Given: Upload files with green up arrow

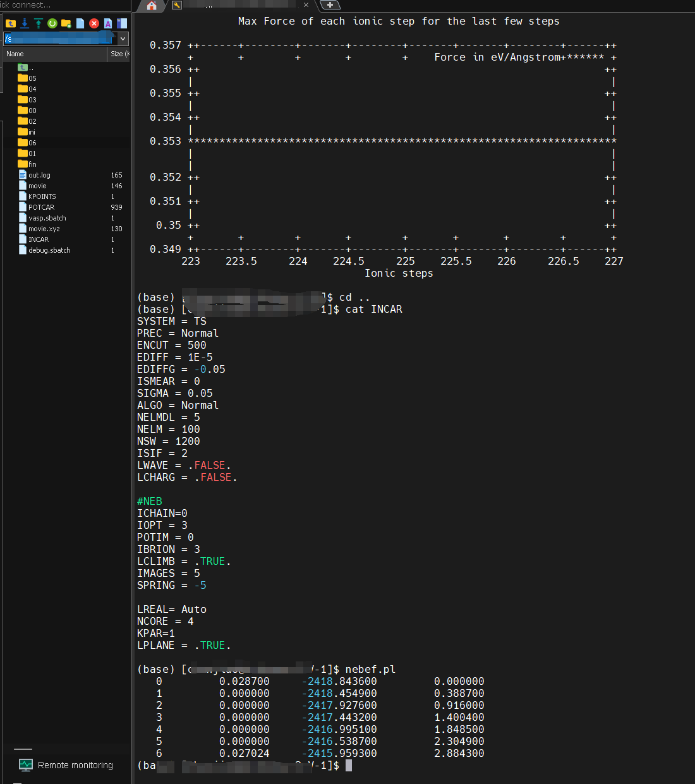Looking at the screenshot, I should click(x=39, y=23).
